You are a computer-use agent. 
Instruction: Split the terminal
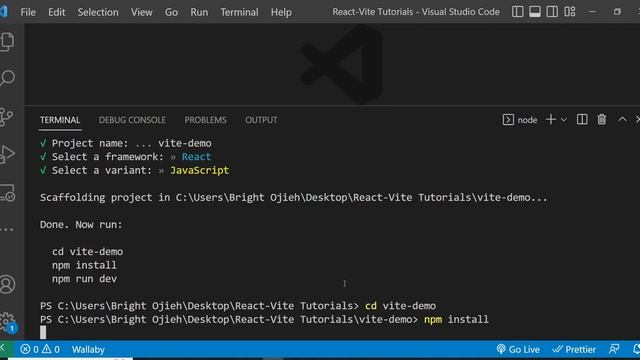point(582,120)
